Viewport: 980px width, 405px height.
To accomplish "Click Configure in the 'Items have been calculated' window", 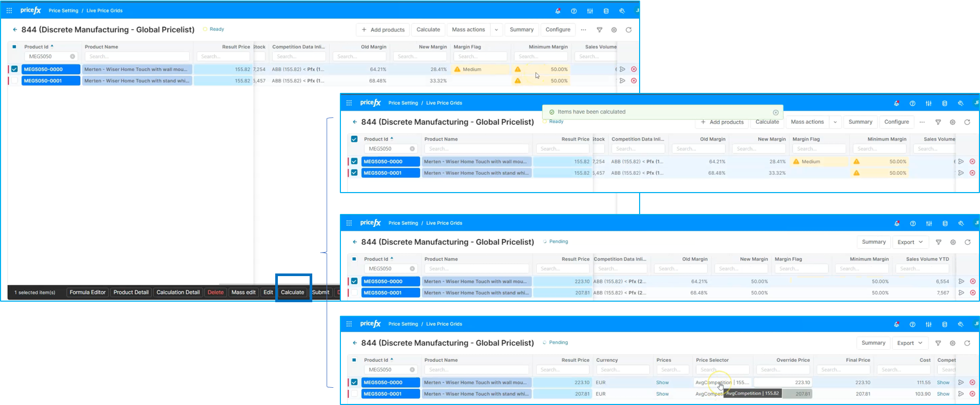I will click(897, 122).
